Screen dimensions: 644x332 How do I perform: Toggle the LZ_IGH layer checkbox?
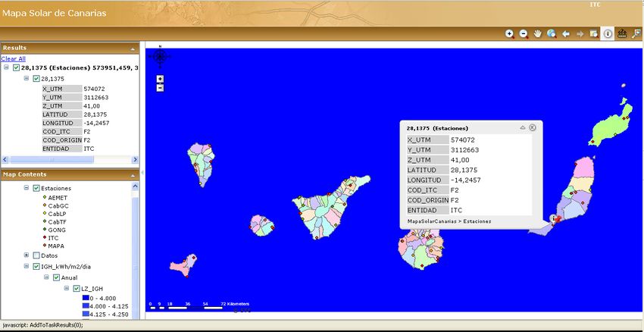(x=76, y=289)
